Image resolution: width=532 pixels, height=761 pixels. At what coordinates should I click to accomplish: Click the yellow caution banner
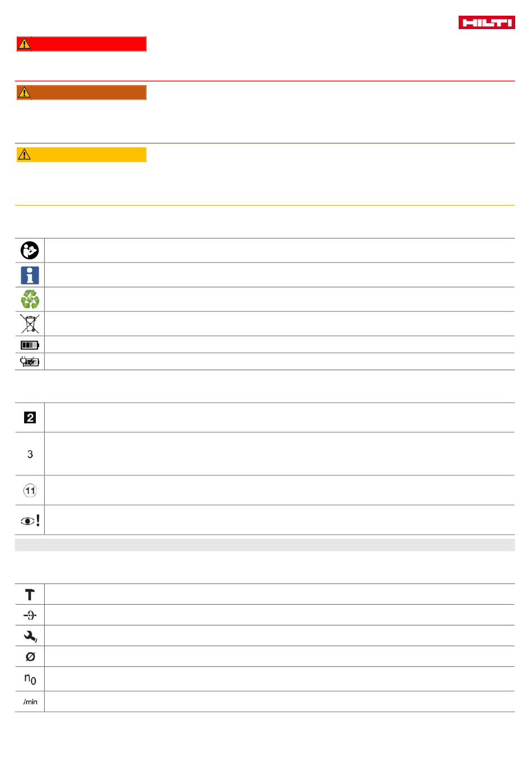point(81,155)
